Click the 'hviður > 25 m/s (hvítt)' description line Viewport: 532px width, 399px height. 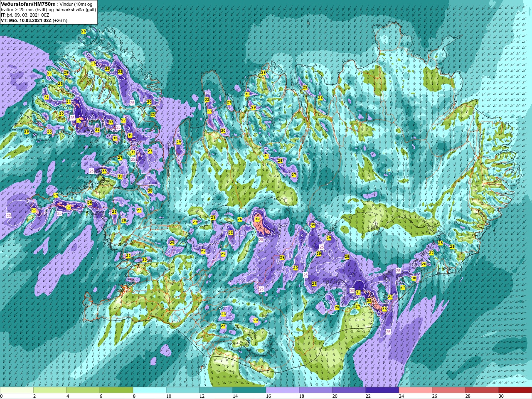(49, 10)
